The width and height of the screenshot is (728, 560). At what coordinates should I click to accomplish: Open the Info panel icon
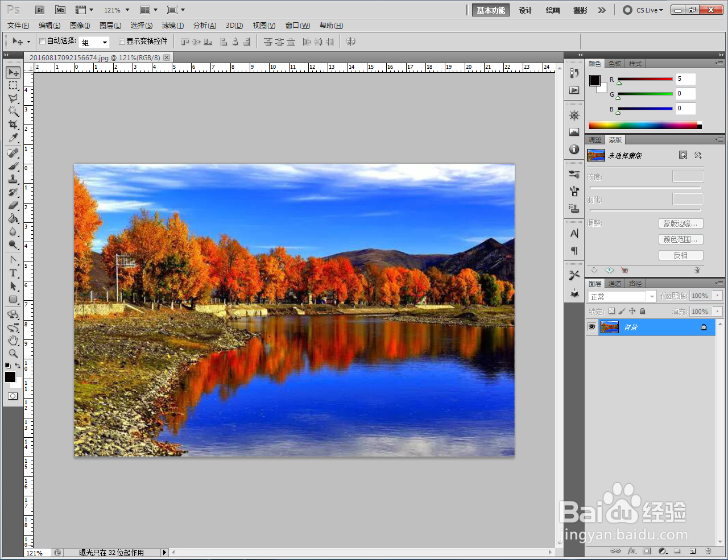coord(574,149)
